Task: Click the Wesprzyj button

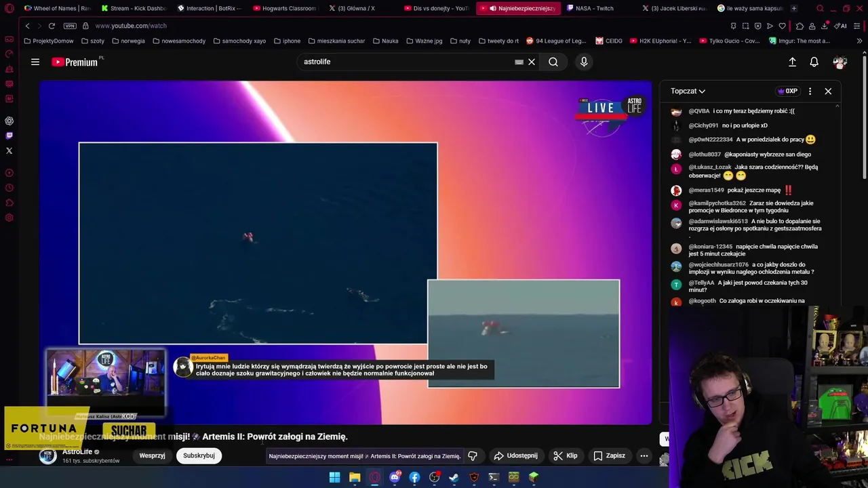Action: coord(152,455)
